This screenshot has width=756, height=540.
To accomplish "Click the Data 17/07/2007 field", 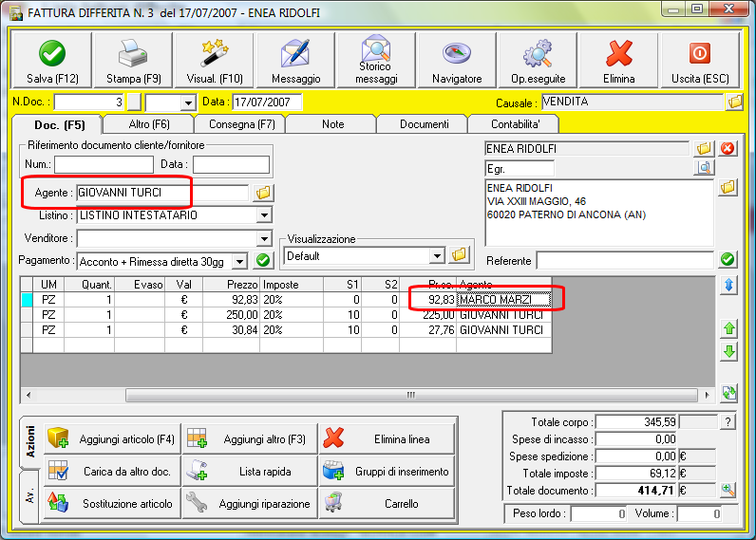I will (267, 102).
